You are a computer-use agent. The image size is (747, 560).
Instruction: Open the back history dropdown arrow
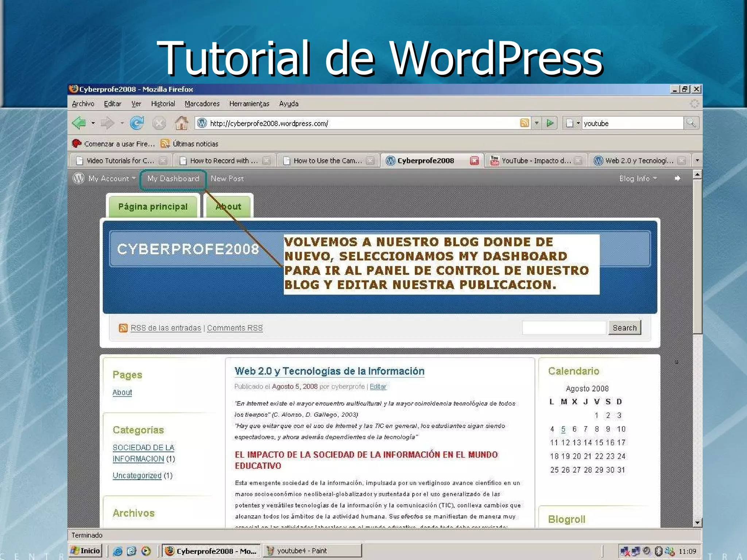coord(93,123)
